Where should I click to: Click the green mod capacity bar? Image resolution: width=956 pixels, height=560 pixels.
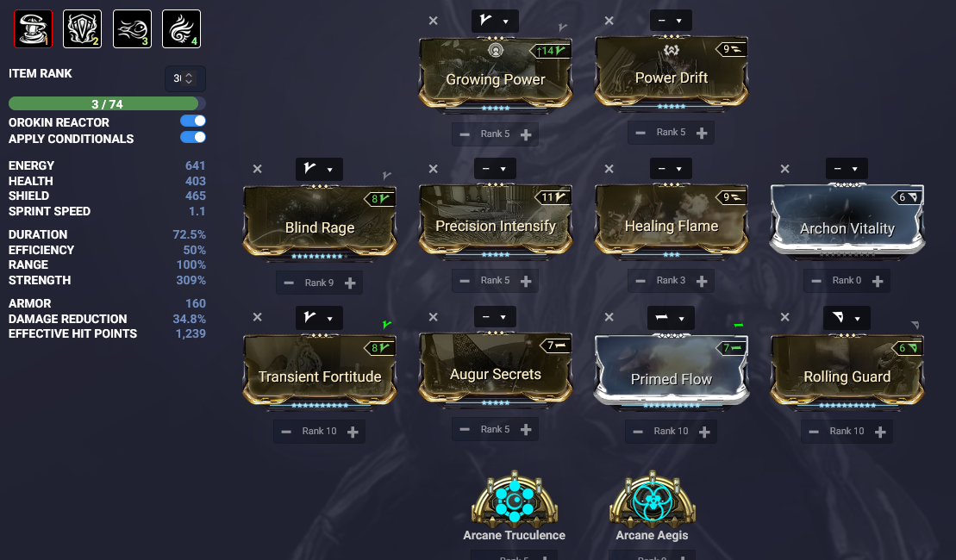pyautogui.click(x=107, y=103)
